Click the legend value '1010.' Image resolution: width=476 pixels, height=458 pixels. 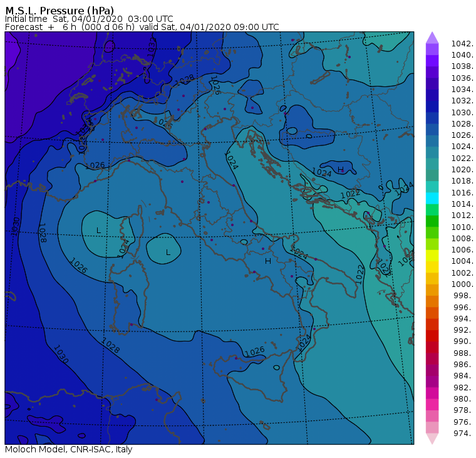(x=462, y=227)
